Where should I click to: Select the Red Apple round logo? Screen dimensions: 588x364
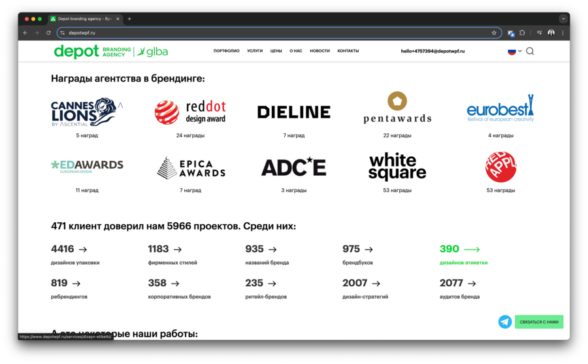[x=500, y=167]
